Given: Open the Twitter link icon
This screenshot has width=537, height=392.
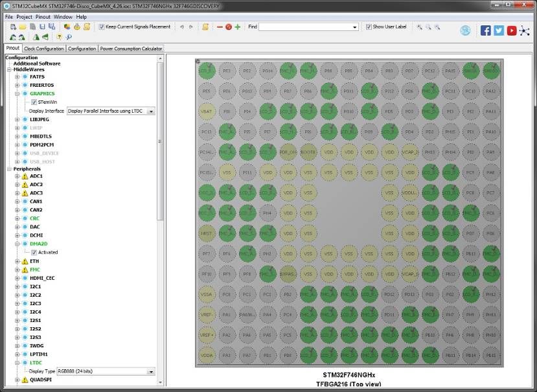Looking at the screenshot, I should 499,30.
